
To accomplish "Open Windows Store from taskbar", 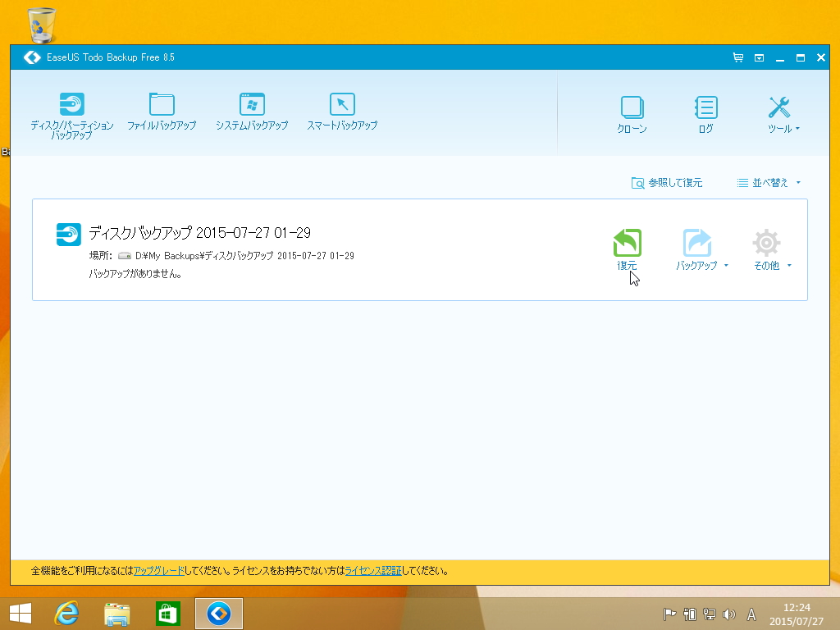I will [x=167, y=614].
